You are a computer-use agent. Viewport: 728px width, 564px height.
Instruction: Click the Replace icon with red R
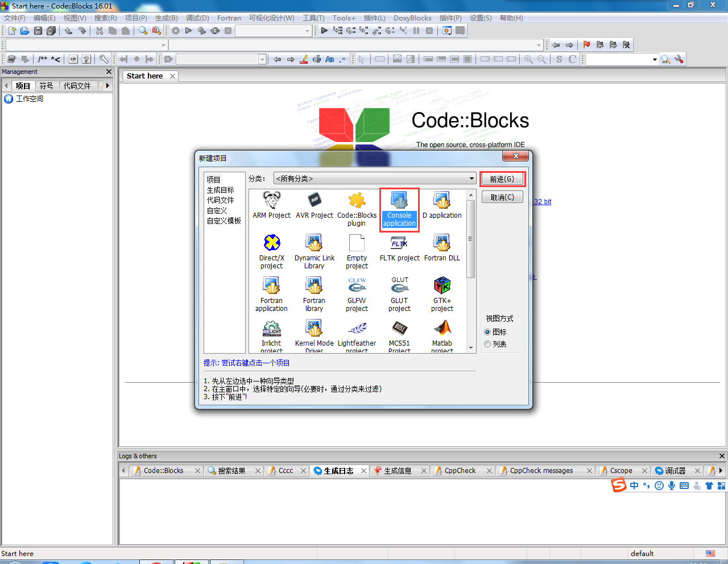tap(156, 31)
